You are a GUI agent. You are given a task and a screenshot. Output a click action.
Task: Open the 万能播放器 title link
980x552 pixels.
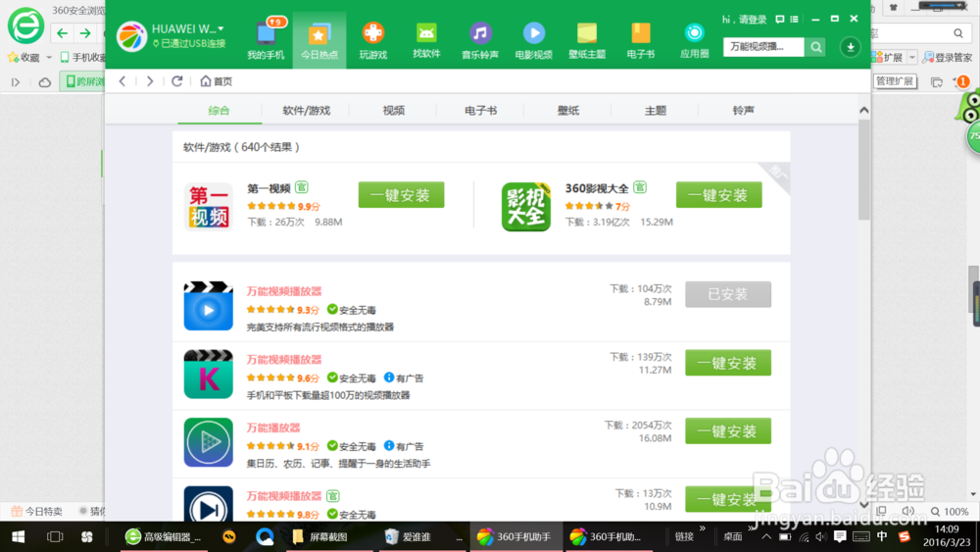pos(273,427)
